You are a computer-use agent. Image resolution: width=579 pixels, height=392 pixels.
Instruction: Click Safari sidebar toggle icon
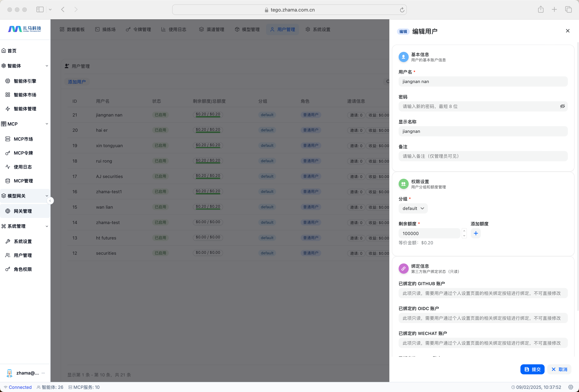[x=40, y=9]
